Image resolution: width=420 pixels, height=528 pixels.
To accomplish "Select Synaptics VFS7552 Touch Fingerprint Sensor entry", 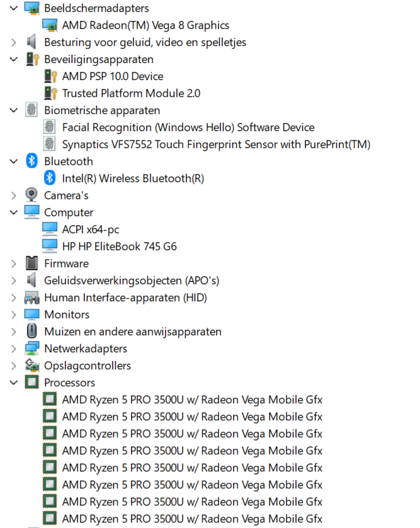I will click(x=215, y=144).
